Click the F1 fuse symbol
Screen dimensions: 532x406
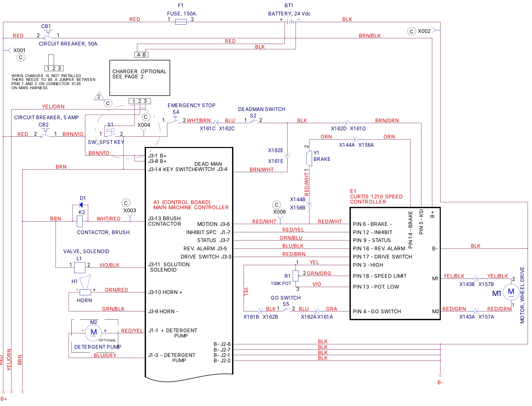coord(181,22)
